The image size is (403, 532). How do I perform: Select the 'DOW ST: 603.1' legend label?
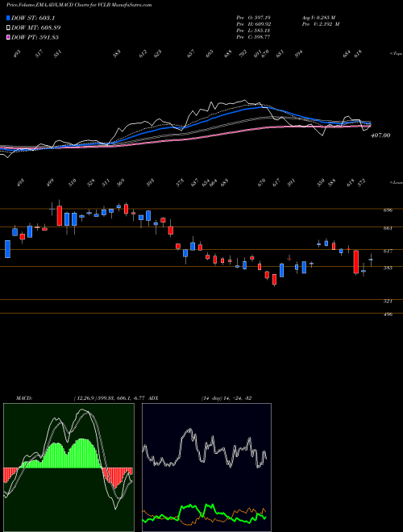[x=33, y=18]
